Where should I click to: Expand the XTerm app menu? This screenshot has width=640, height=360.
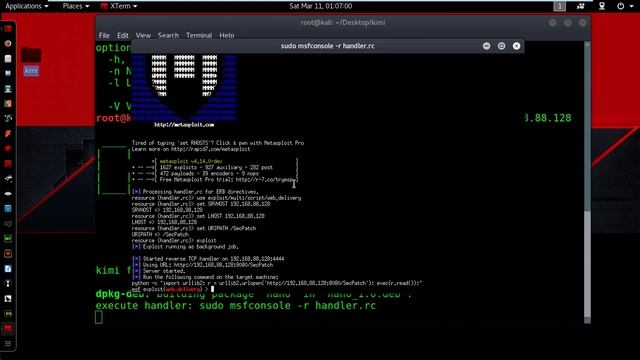119,6
